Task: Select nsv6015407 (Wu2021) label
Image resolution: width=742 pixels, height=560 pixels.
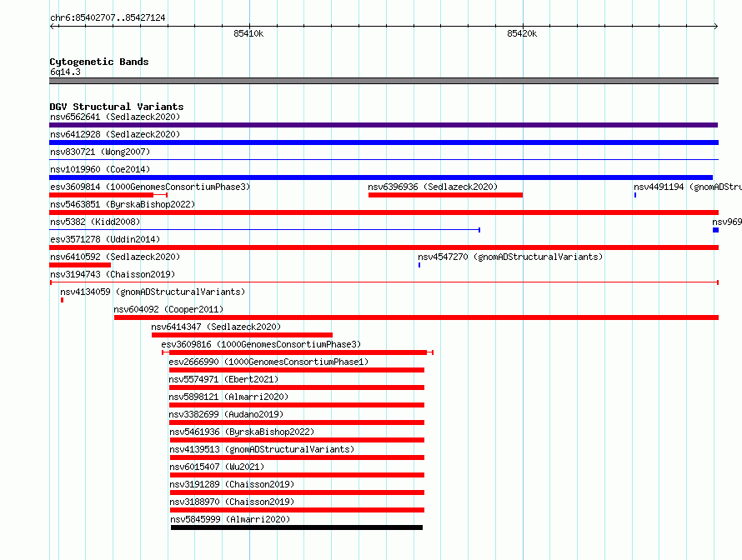Action: pyautogui.click(x=217, y=467)
